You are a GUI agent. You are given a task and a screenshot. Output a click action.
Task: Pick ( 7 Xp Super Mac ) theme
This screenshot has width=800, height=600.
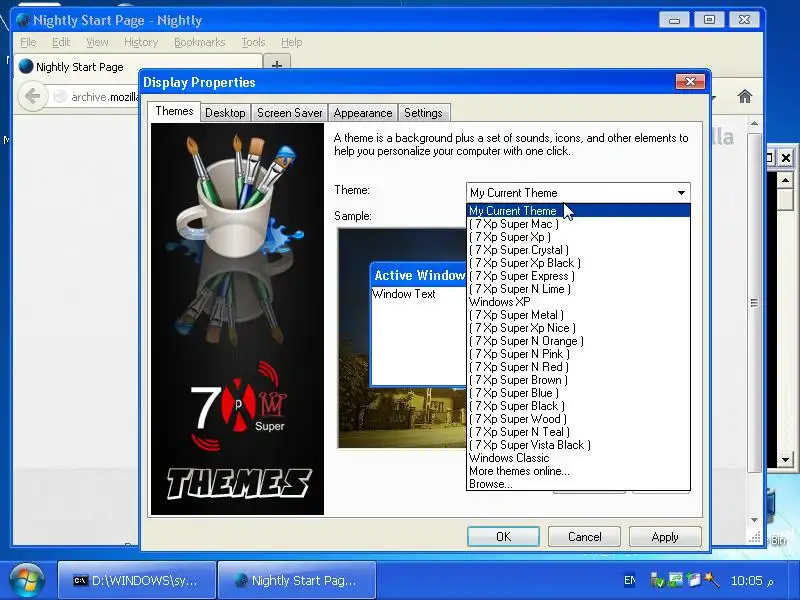click(x=578, y=224)
